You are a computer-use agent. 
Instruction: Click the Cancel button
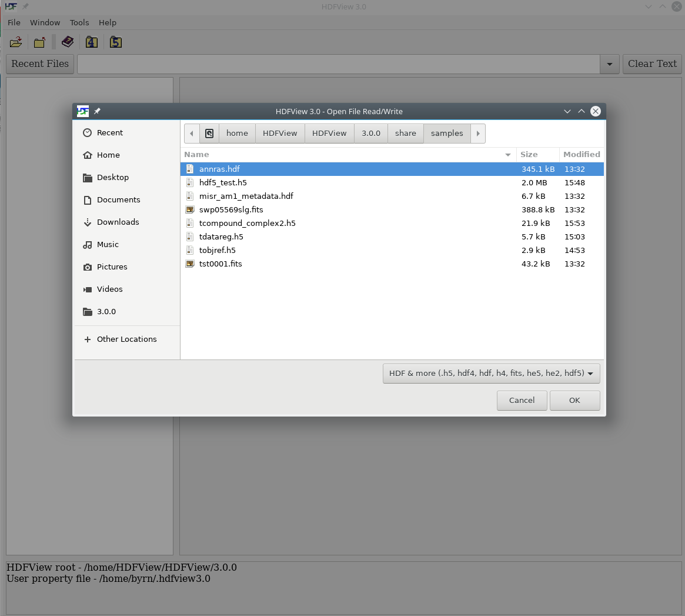(x=522, y=401)
